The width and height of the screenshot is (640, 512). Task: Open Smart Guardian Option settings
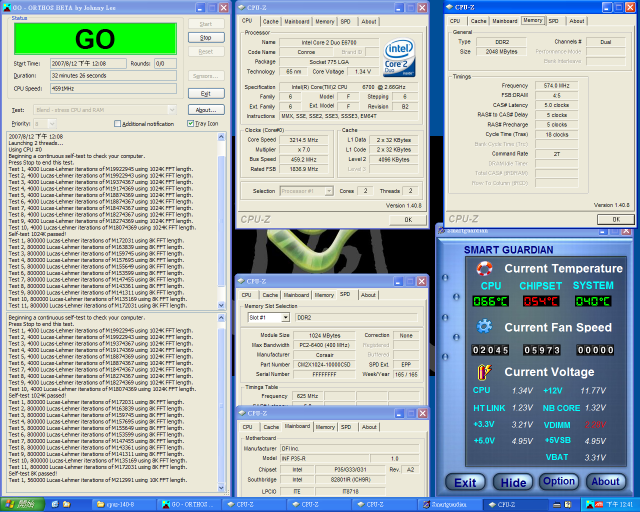[x=559, y=482]
